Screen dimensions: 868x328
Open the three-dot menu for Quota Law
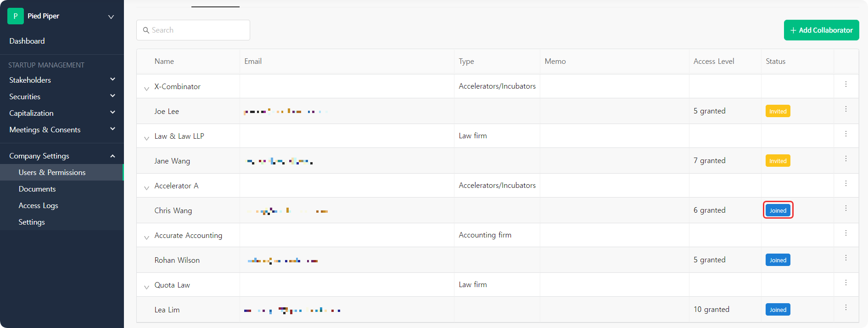pos(846,283)
